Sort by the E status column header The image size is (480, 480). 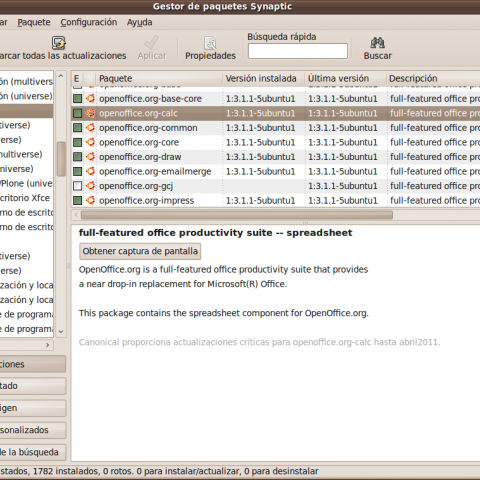coord(77,79)
